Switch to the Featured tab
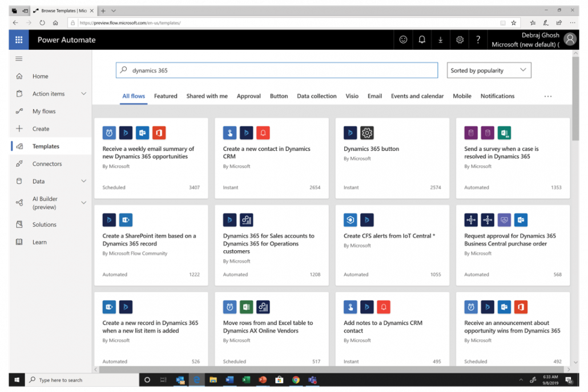This screenshot has height=392, width=588. (x=166, y=96)
